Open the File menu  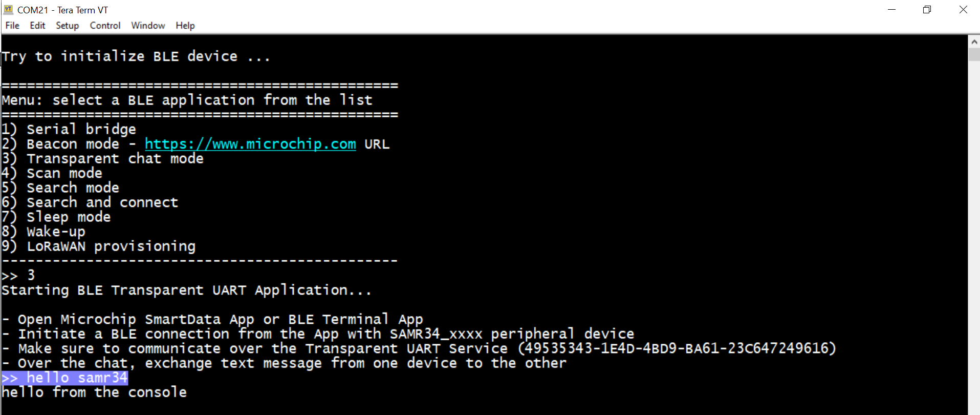pos(12,26)
